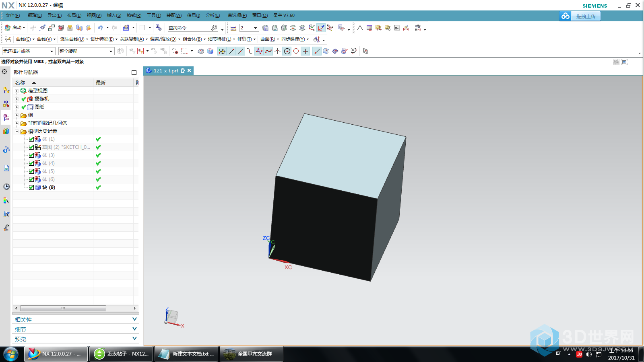Expand the 图纸 tree node
644x362 pixels.
pyautogui.click(x=17, y=107)
